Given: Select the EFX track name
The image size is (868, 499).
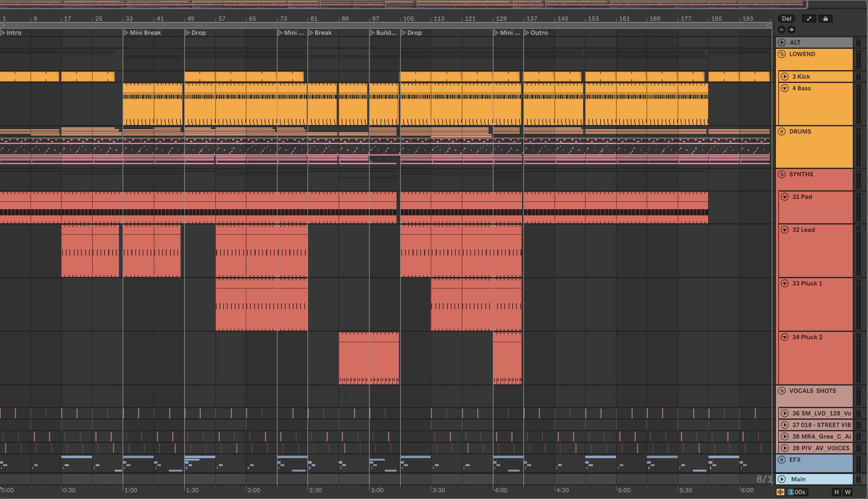Looking at the screenshot, I should pyautogui.click(x=795, y=460).
